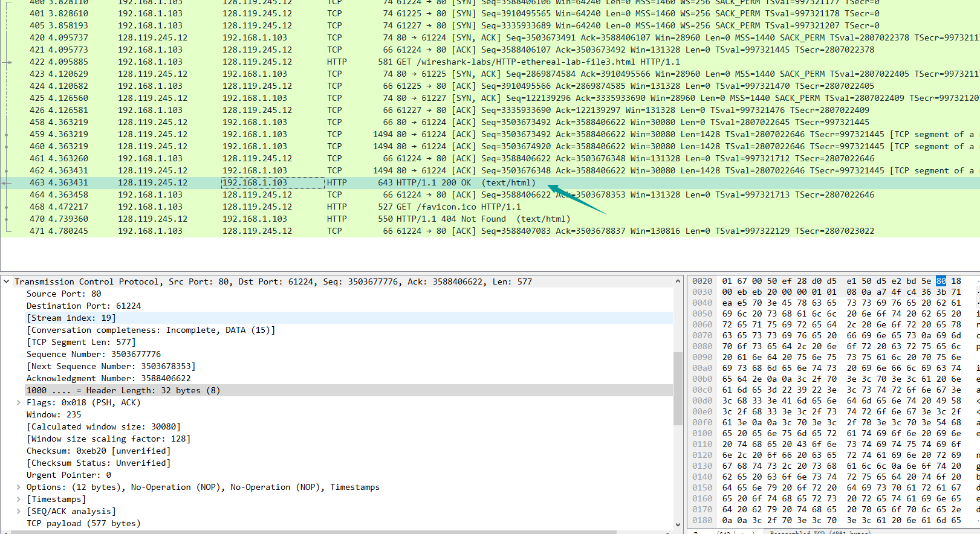Expand the Flags: 0x018 (PSH, ACK) node
980x534 pixels.
point(18,402)
